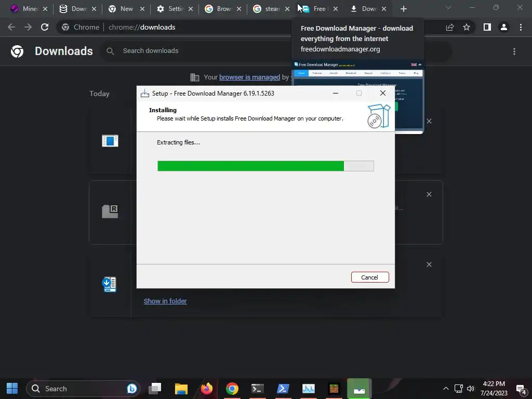532x399 pixels.
Task: Click the taskbar Search box
Action: click(x=83, y=389)
